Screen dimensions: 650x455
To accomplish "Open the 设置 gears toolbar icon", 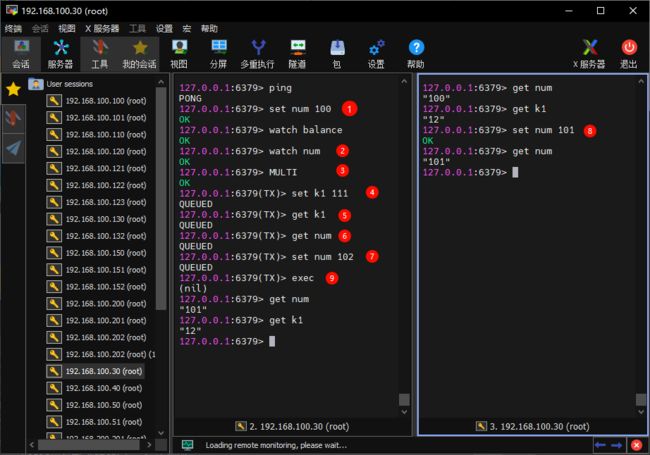I will [x=376, y=54].
